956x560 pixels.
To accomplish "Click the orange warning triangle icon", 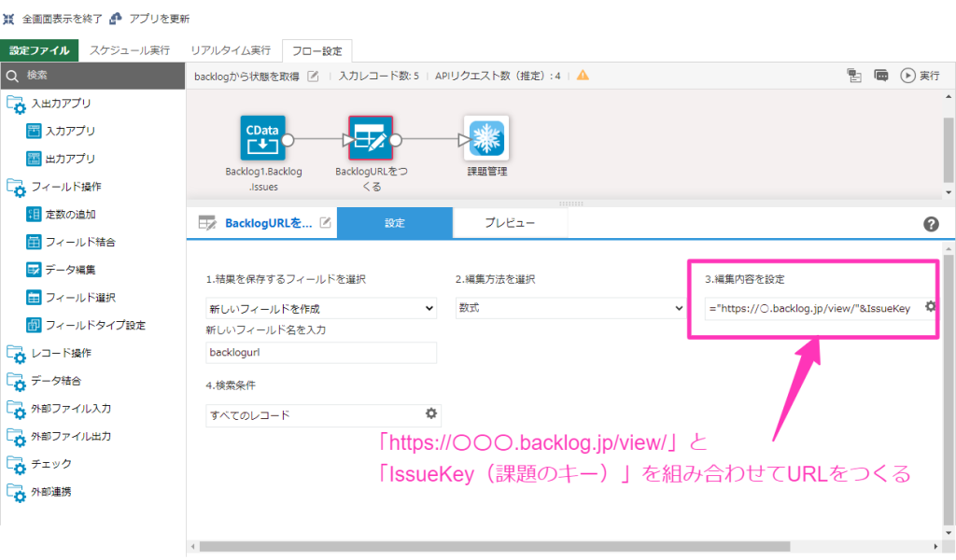I will coord(583,76).
